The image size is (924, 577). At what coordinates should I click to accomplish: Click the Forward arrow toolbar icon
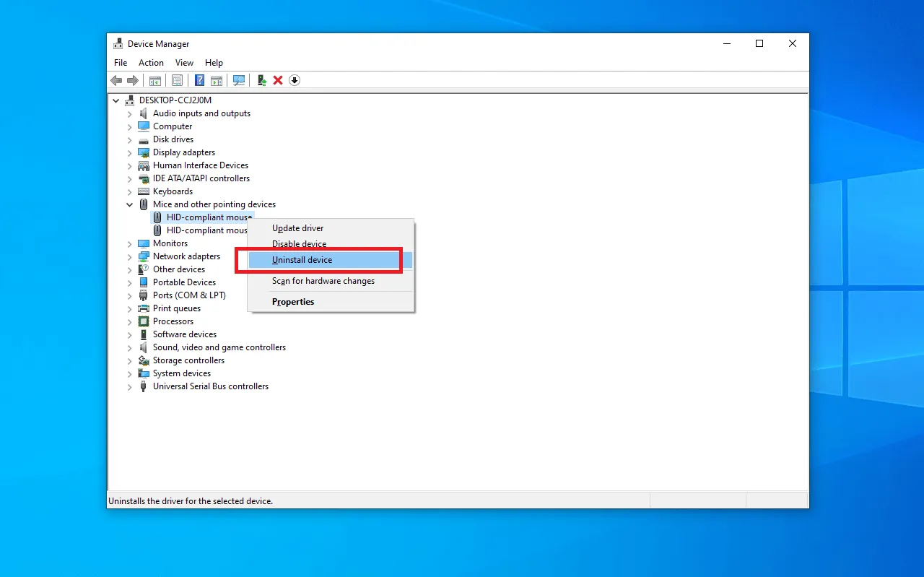(133, 80)
